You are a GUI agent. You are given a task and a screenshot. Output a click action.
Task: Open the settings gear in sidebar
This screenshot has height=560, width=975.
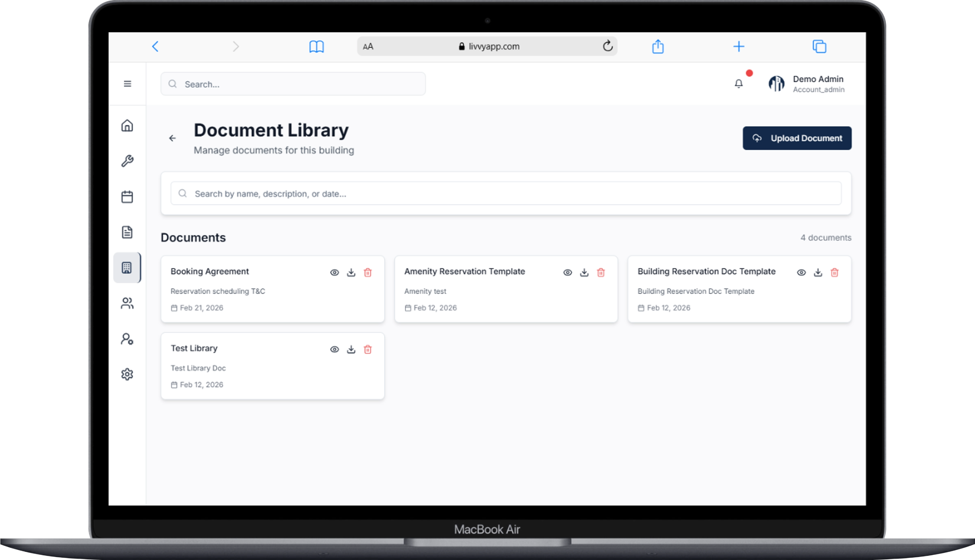pyautogui.click(x=127, y=374)
